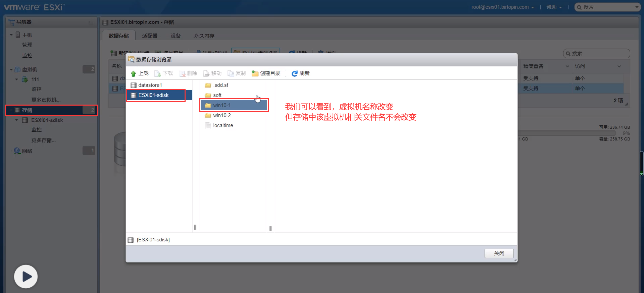Collapse the ESXi01-sdisk navigator node
Viewport: 644px width, 293px height.
coord(16,120)
